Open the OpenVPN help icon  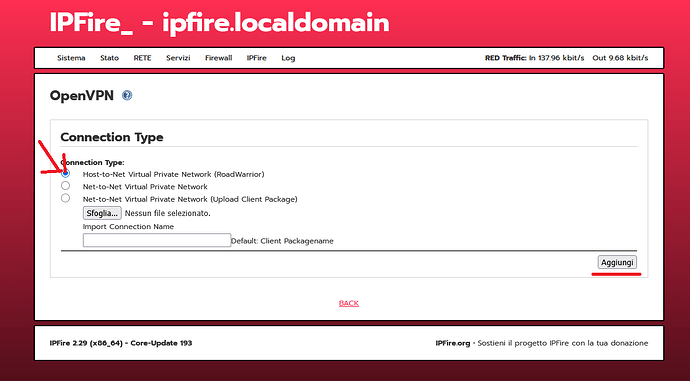click(x=127, y=95)
